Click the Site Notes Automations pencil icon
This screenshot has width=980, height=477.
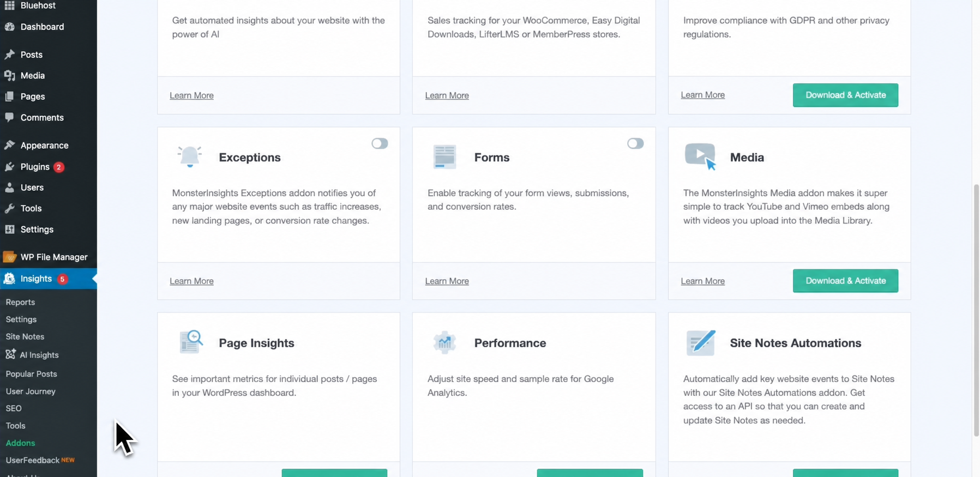click(701, 343)
